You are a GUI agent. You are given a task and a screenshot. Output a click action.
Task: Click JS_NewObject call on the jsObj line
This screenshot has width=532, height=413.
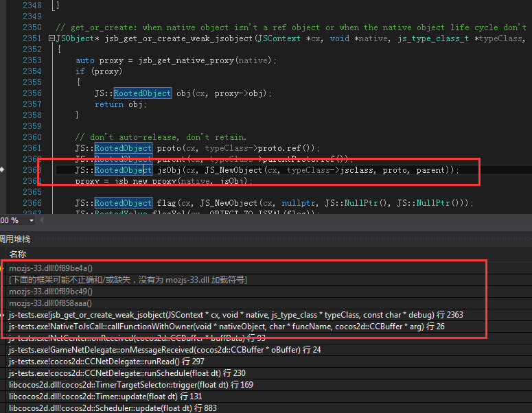(233, 170)
